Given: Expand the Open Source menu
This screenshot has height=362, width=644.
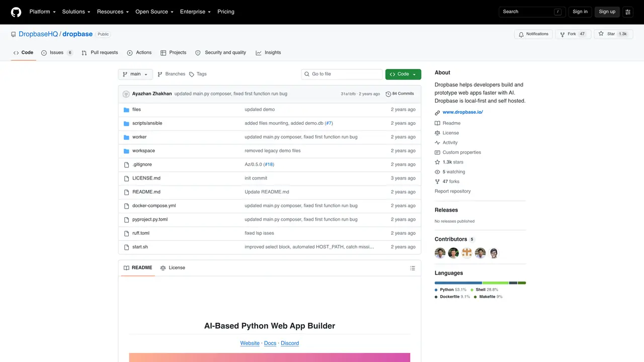Looking at the screenshot, I should click(x=154, y=12).
